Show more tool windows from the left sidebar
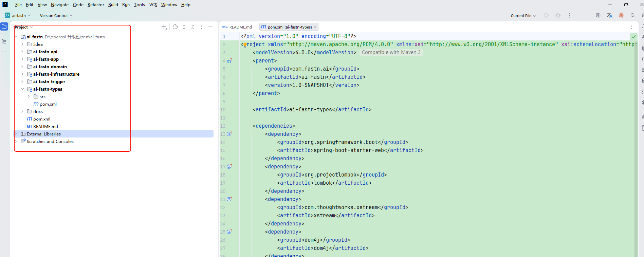The width and height of the screenshot is (644, 257). click(x=4, y=52)
